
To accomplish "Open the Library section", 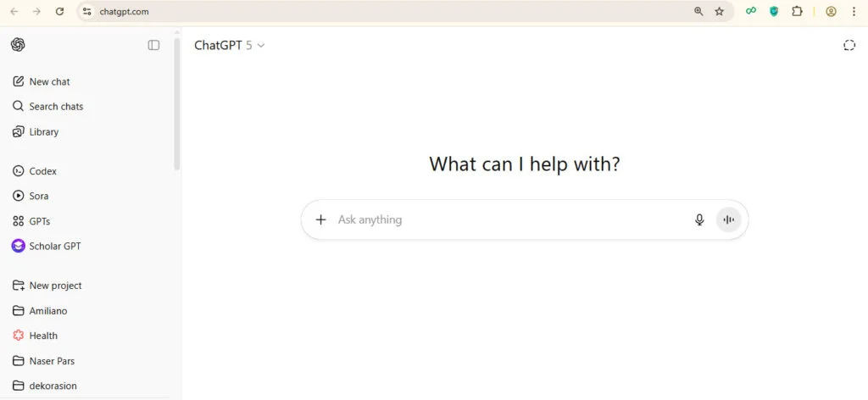I will coord(43,132).
